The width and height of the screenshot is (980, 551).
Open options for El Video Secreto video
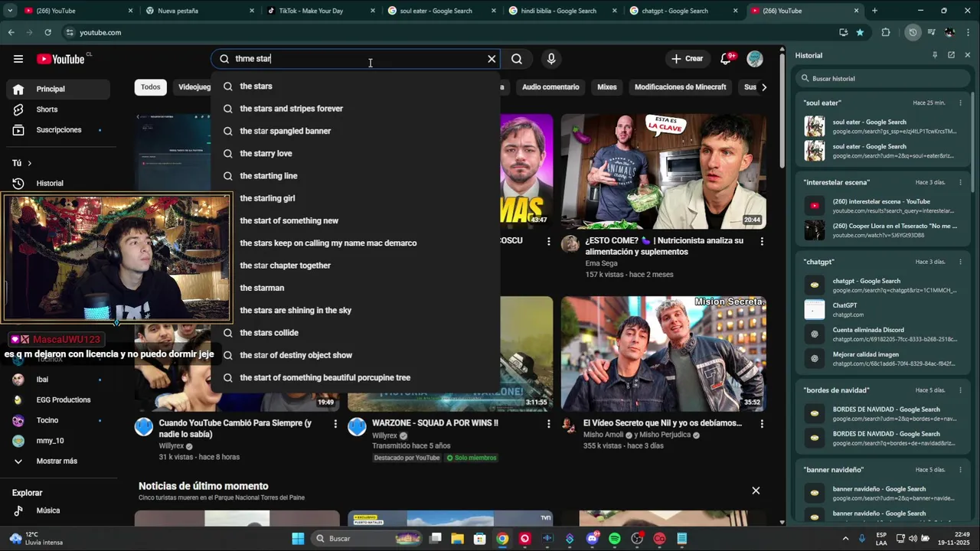click(x=761, y=423)
